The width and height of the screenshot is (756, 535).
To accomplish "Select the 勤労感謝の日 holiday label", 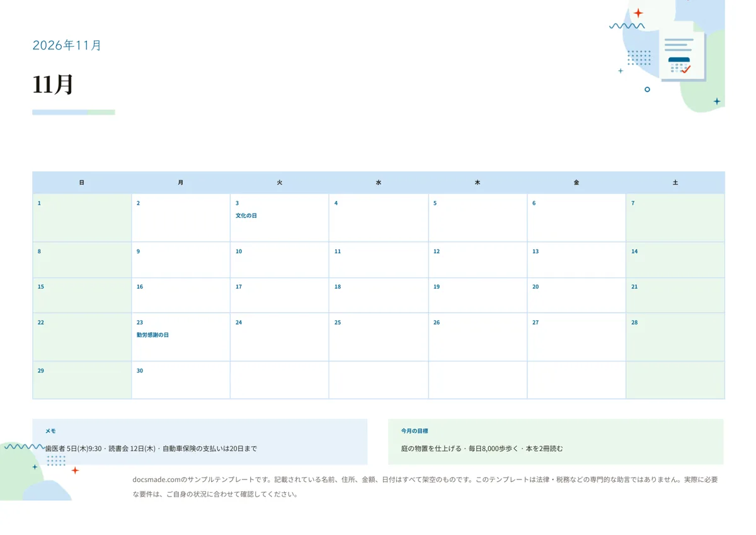I will pyautogui.click(x=152, y=335).
